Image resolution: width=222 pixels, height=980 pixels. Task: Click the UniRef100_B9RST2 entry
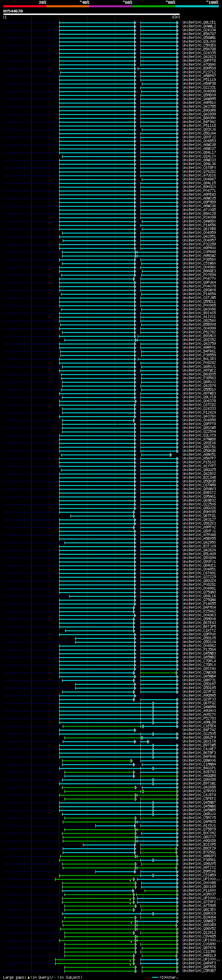(199, 493)
